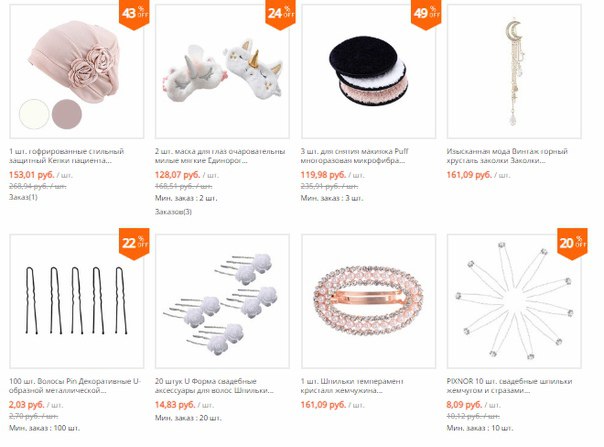The height and width of the screenshot is (447, 604).
Task: Click the 22% off discount badge
Action: pos(134,244)
